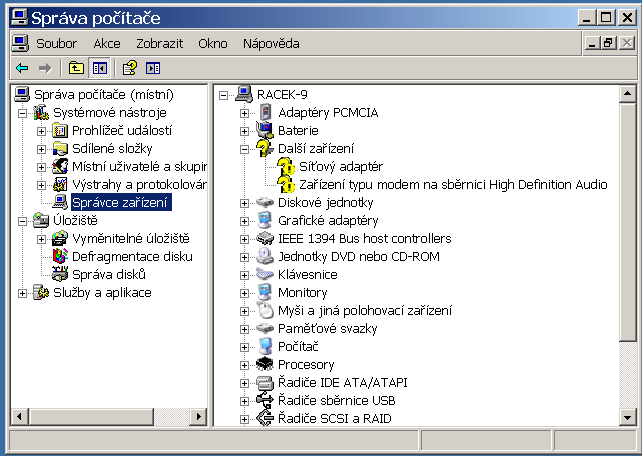
Task: Open the Soubor menu
Action: point(57,43)
